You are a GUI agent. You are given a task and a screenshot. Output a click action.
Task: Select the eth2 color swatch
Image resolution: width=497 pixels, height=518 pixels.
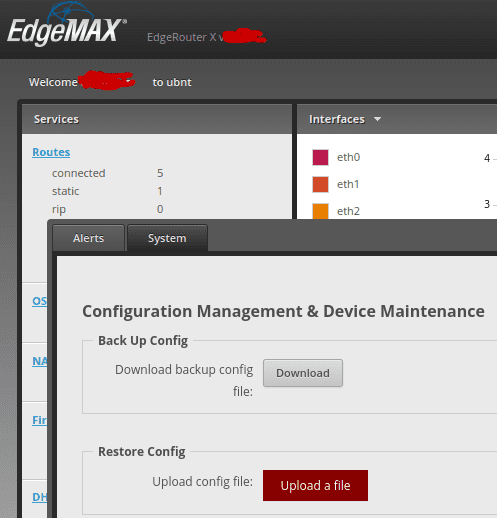320,211
